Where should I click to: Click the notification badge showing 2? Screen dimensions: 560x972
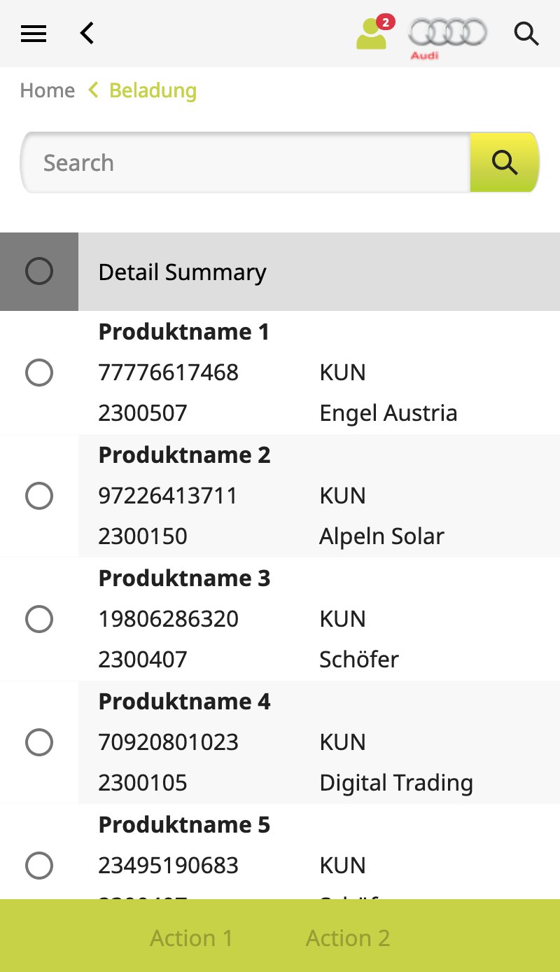click(385, 22)
